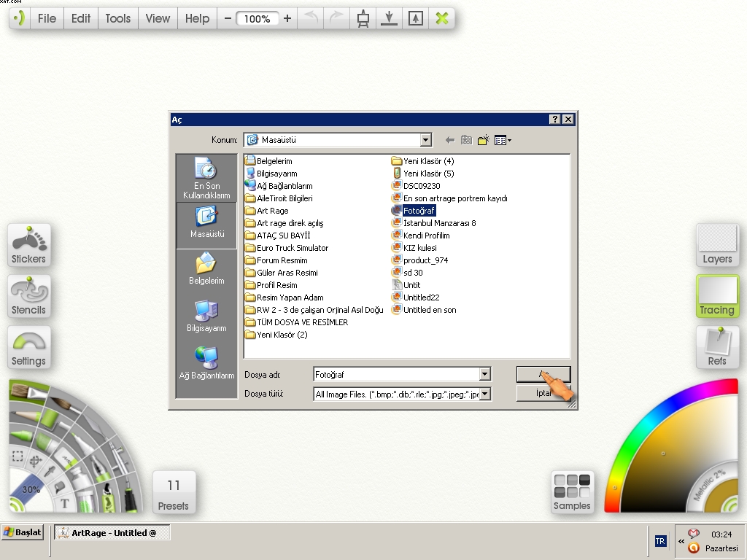
Task: Open the Tools menu
Action: (117, 18)
